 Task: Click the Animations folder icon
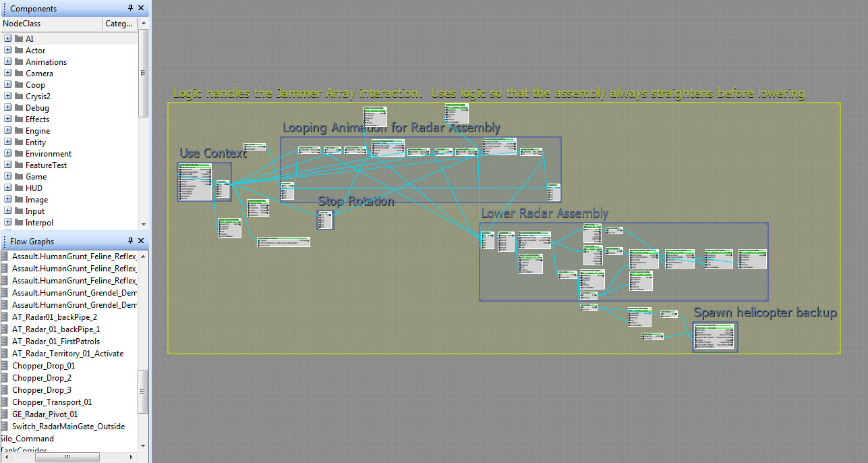[x=19, y=62]
